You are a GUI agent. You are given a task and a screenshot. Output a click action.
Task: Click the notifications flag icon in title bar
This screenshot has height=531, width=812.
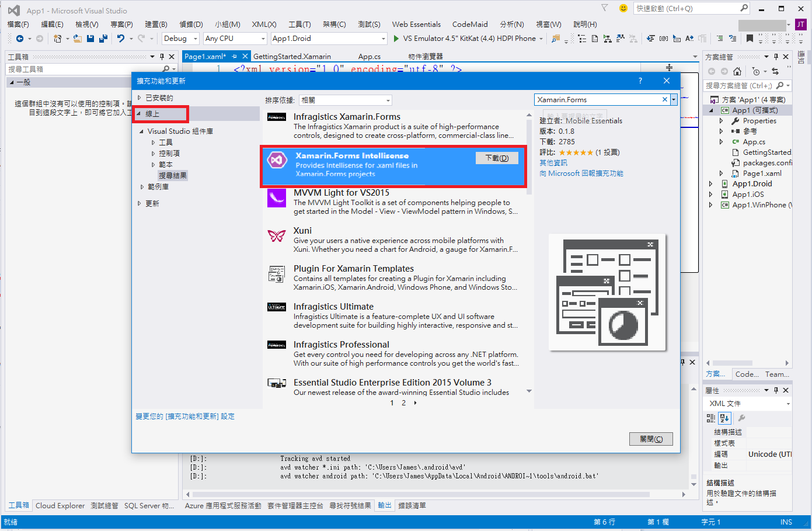click(605, 8)
